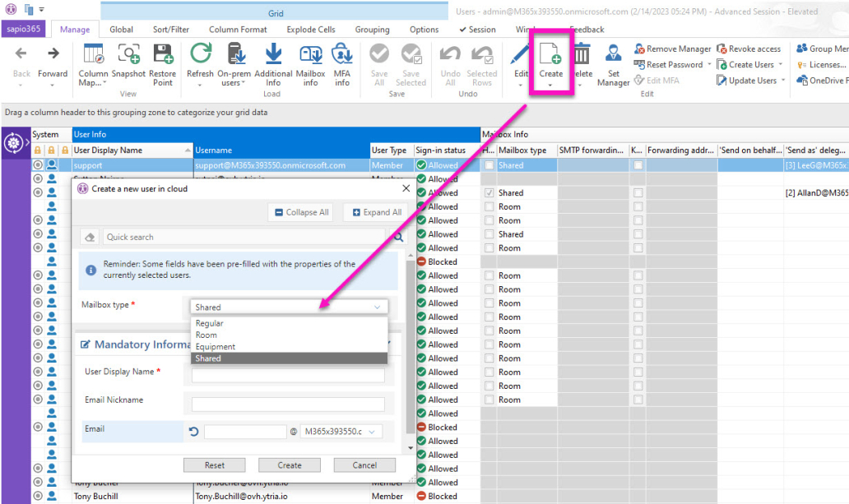Screen dimensions: 849x504
Task: Toggle the checkbox in the support Shared row
Action: (489, 165)
